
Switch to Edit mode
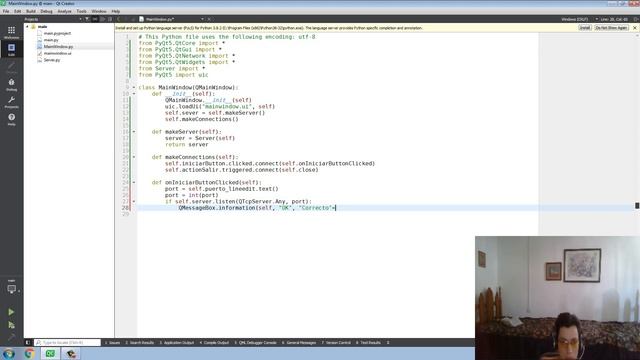11,50
